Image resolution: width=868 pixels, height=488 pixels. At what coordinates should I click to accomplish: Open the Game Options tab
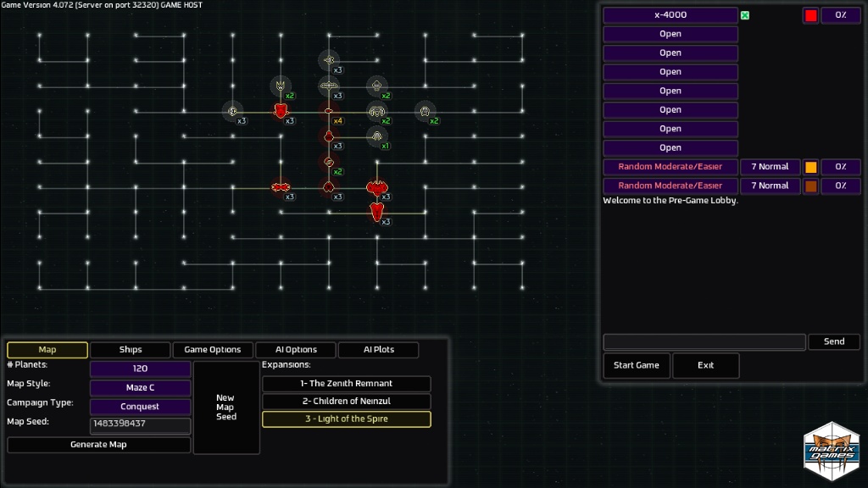click(x=213, y=350)
